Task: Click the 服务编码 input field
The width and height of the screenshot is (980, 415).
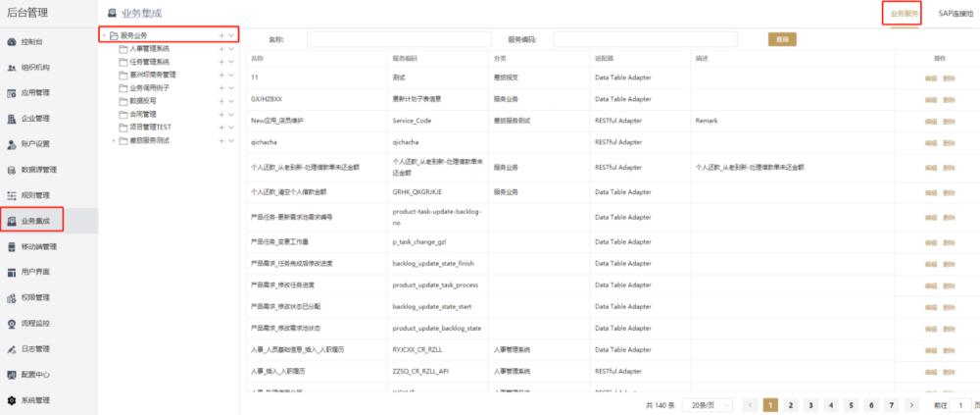Action: (x=645, y=39)
